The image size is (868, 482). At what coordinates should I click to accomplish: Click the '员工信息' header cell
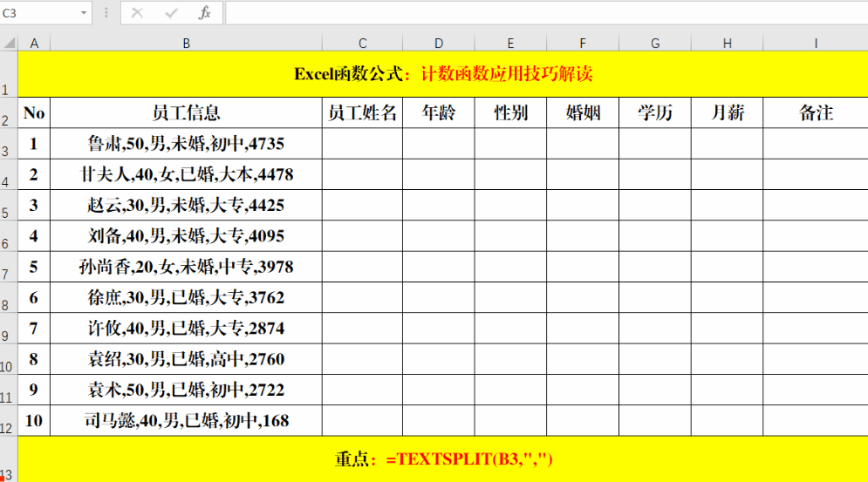tap(187, 113)
